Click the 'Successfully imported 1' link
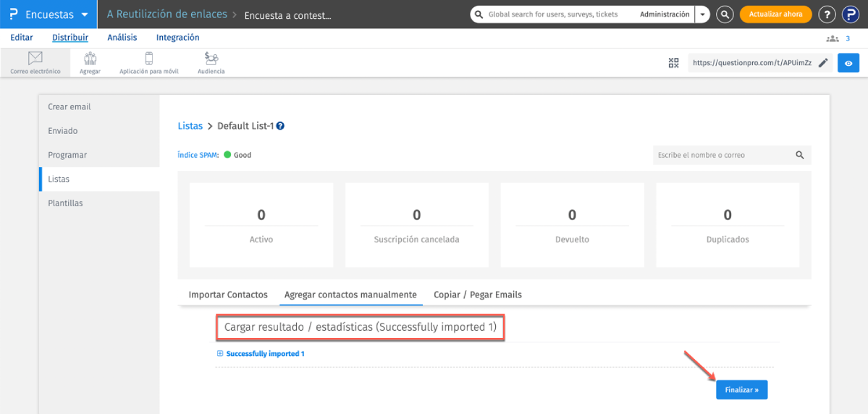 click(266, 354)
